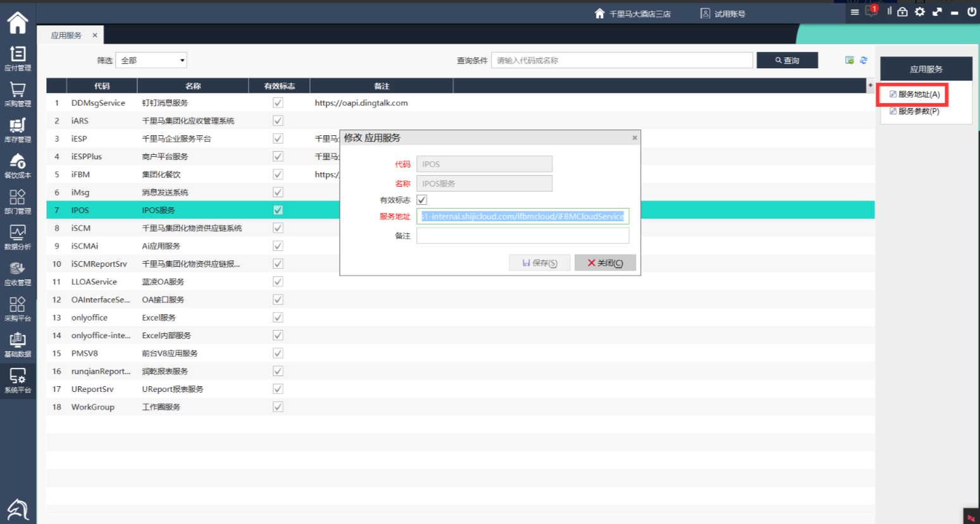This screenshot has width=980, height=524.
Task: Toggle the valid flag for DDMsgService row
Action: tap(278, 102)
